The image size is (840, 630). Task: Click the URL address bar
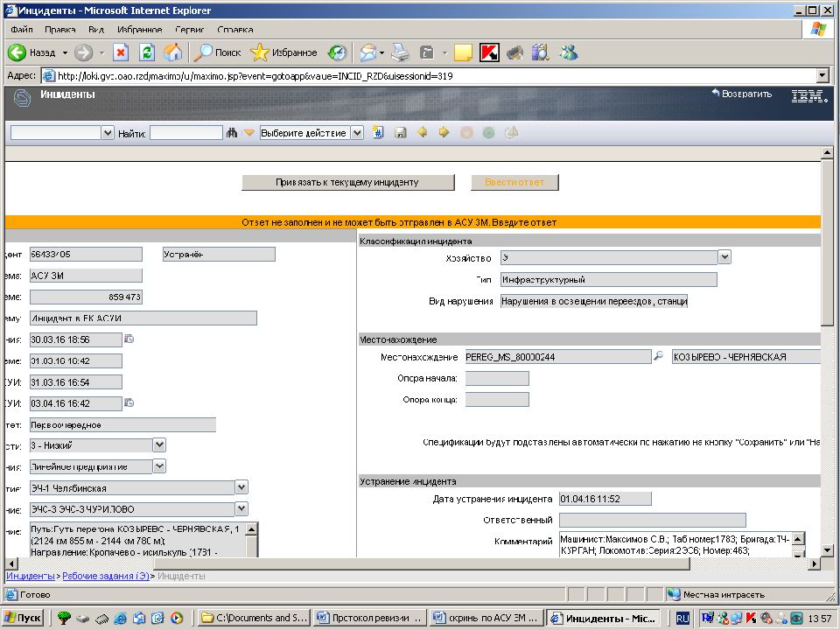(429, 75)
